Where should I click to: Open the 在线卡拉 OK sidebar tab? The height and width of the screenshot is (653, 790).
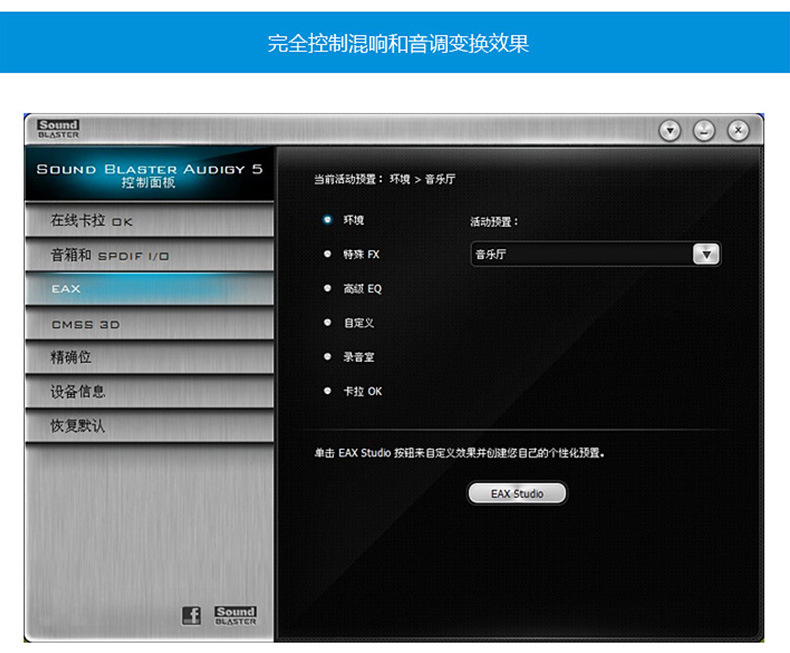pos(149,220)
